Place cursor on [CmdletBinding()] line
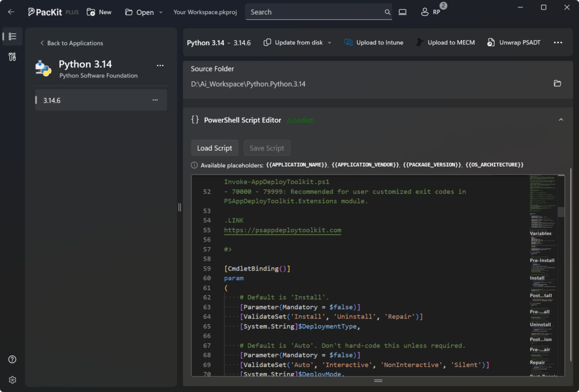 tap(257, 268)
